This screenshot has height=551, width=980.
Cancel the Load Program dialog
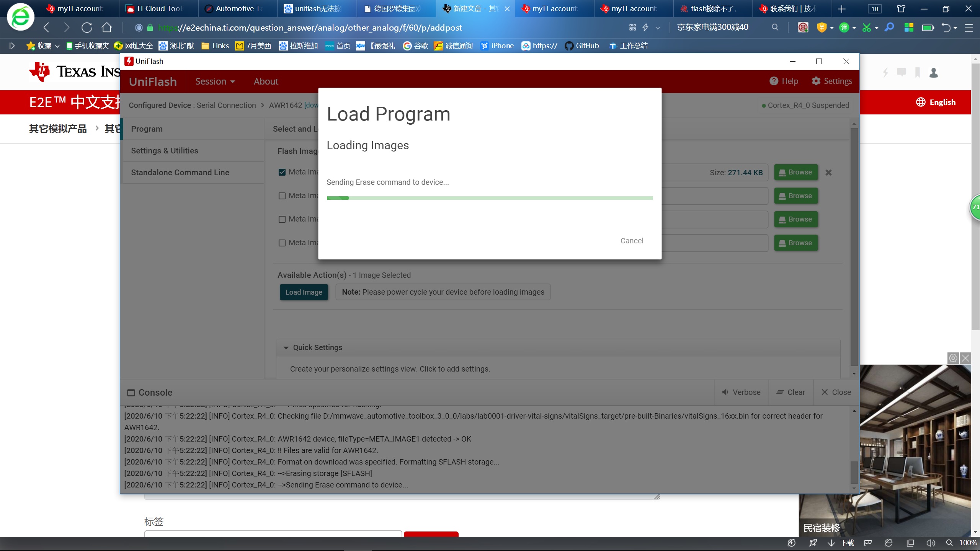point(632,241)
